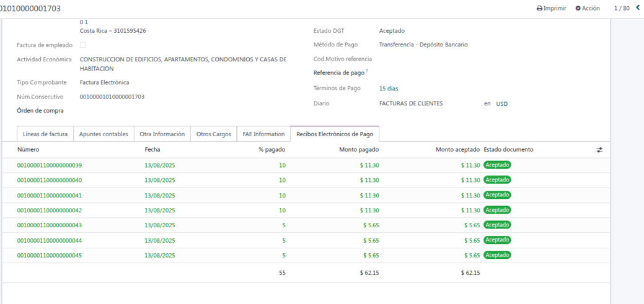The height and width of the screenshot is (304, 644).
Task: Sort by the Fecha column header
Action: pyautogui.click(x=152, y=150)
